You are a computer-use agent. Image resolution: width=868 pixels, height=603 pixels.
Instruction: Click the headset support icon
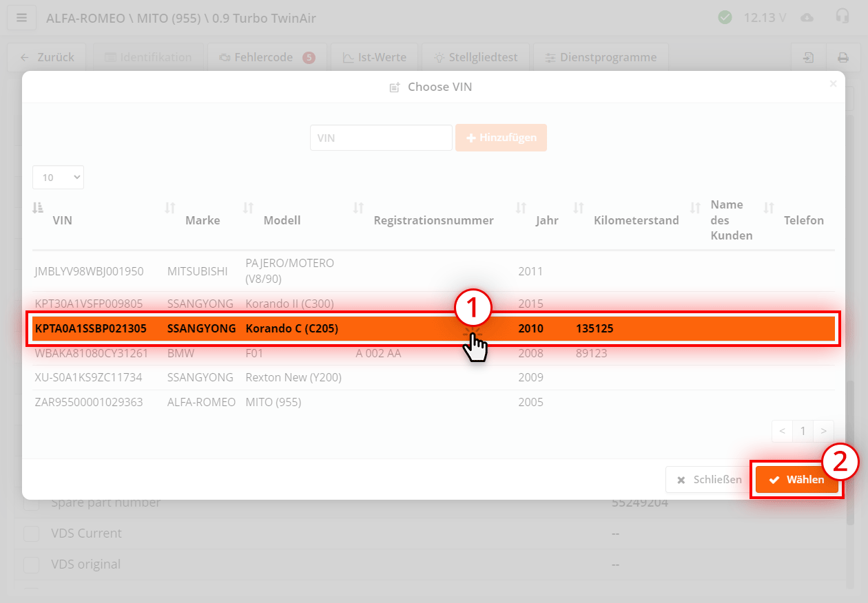point(842,17)
